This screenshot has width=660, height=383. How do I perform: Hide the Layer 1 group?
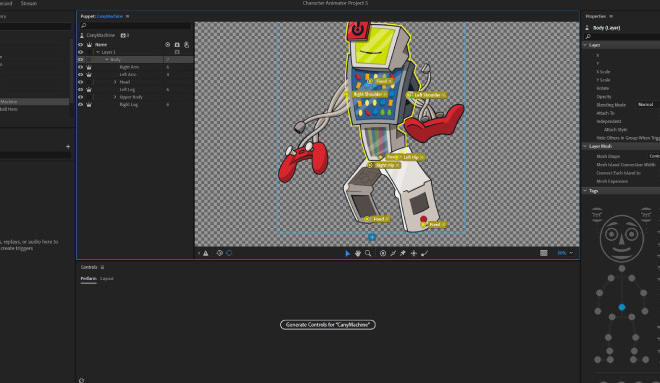tap(80, 52)
